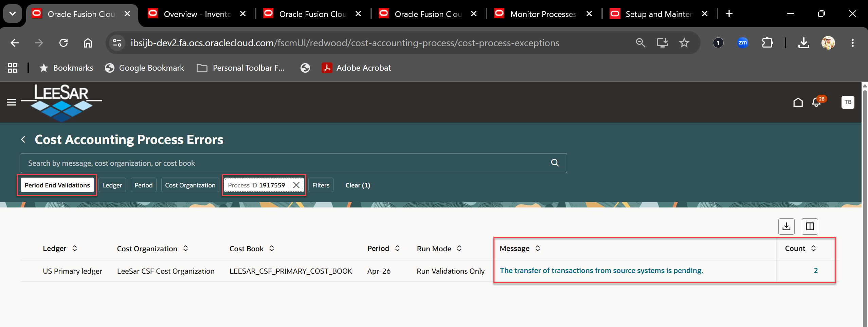The width and height of the screenshot is (868, 327).
Task: Open the hamburger navigation menu
Action: pyautogui.click(x=12, y=102)
